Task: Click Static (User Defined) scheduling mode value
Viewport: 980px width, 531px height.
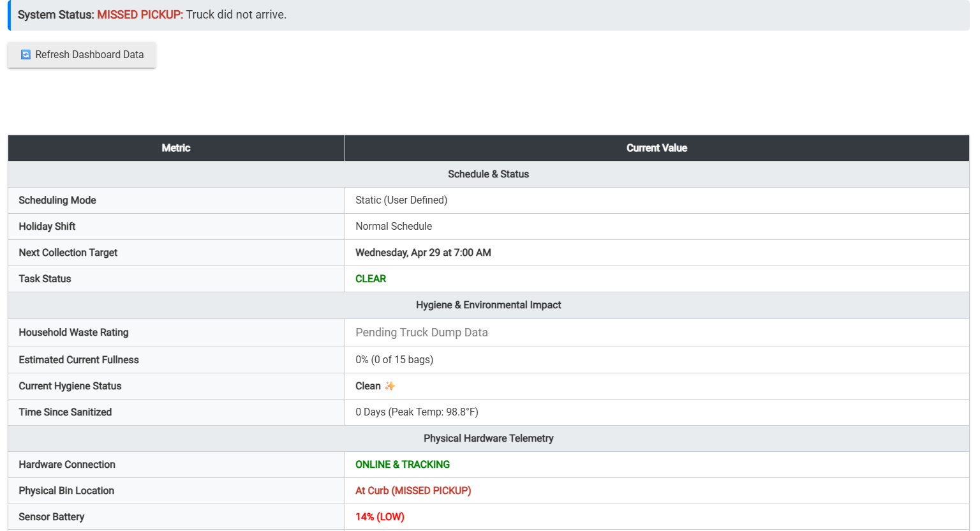Action: pos(401,200)
